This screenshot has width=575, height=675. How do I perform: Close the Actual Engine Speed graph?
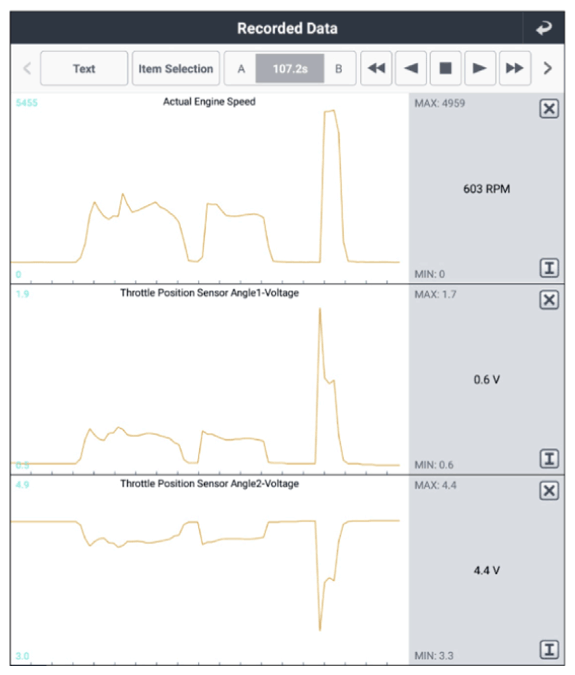pos(549,108)
